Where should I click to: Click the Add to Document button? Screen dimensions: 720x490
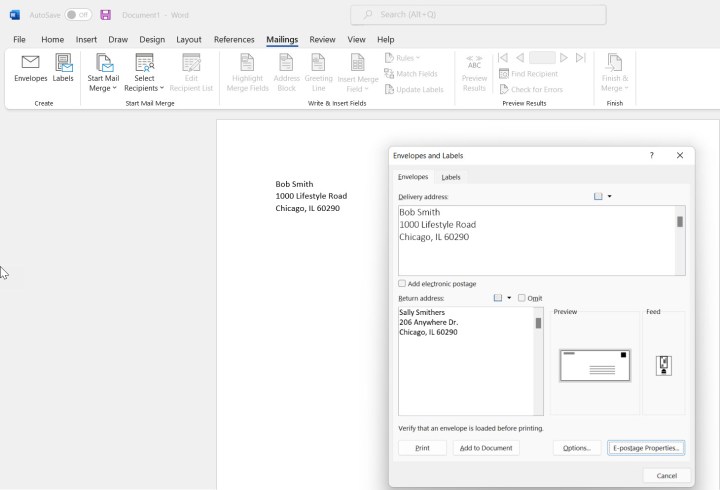pos(485,448)
